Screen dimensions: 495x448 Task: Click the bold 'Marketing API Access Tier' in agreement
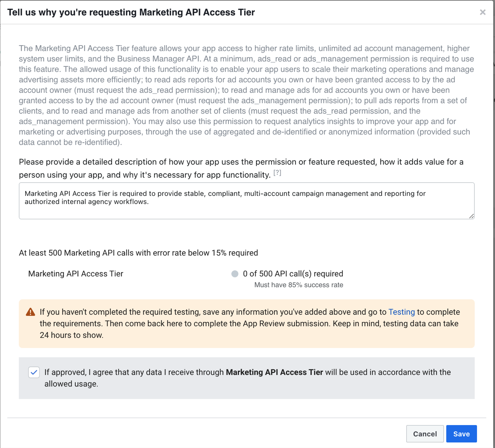[x=274, y=372]
